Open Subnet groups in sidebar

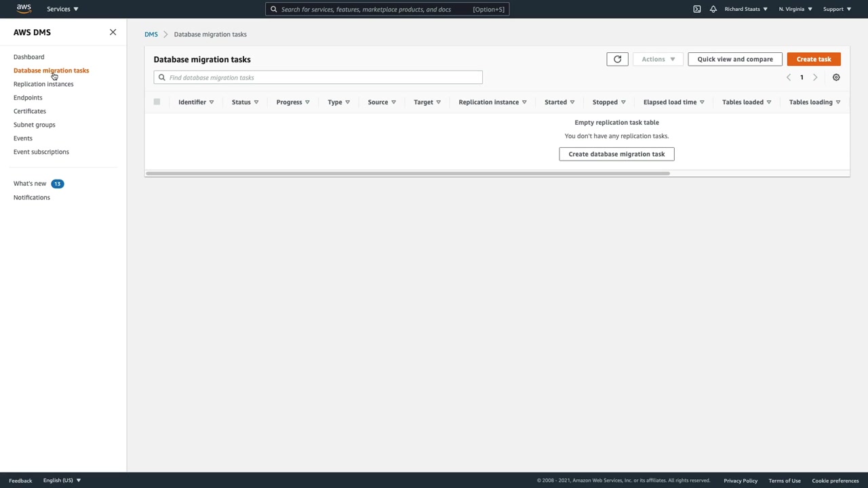35,125
